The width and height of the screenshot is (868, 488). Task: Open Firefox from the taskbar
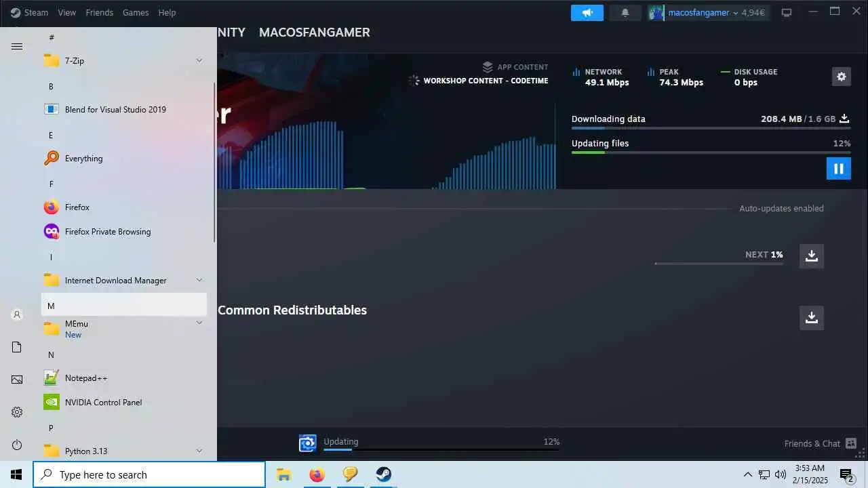click(x=317, y=474)
